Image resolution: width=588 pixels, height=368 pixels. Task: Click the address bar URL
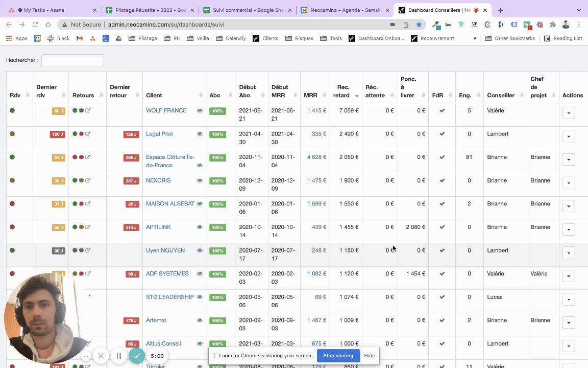[166, 25]
